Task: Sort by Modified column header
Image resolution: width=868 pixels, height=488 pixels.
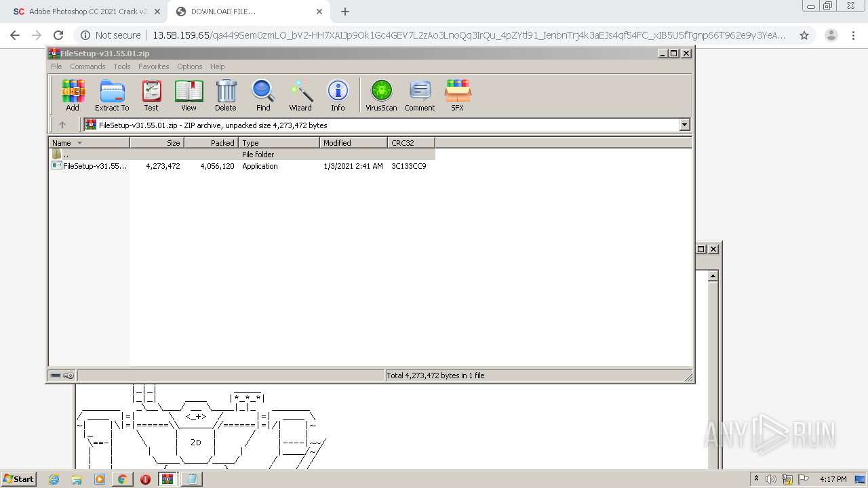Action: [x=353, y=143]
